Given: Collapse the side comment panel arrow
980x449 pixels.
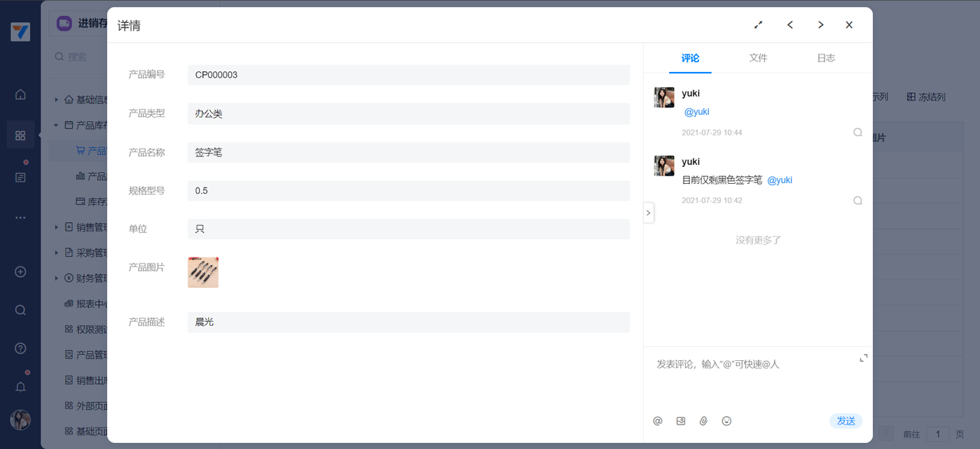Looking at the screenshot, I should click(x=648, y=212).
